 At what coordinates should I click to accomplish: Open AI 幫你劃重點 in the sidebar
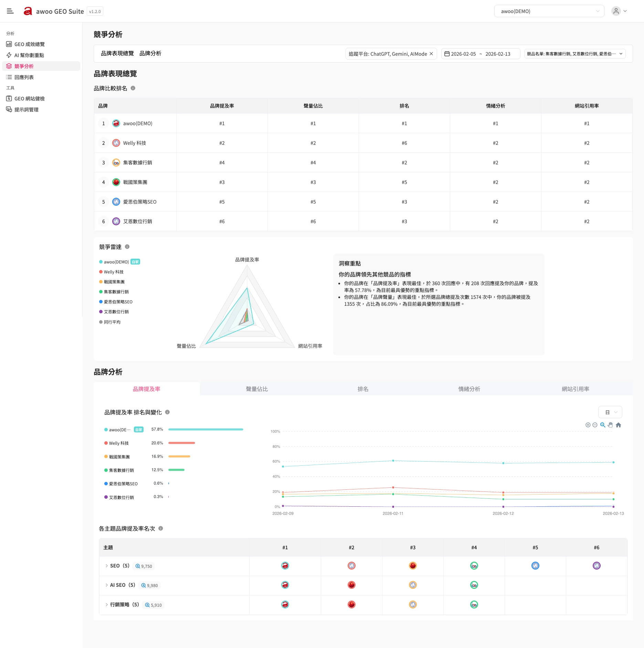pyautogui.click(x=41, y=55)
